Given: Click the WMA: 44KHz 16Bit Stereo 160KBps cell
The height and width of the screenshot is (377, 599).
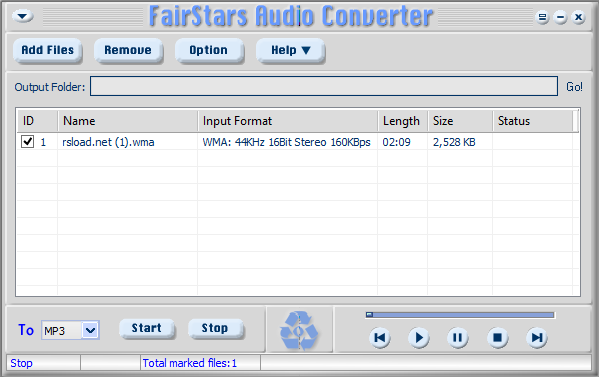Looking at the screenshot, I should pyautogui.click(x=287, y=142).
